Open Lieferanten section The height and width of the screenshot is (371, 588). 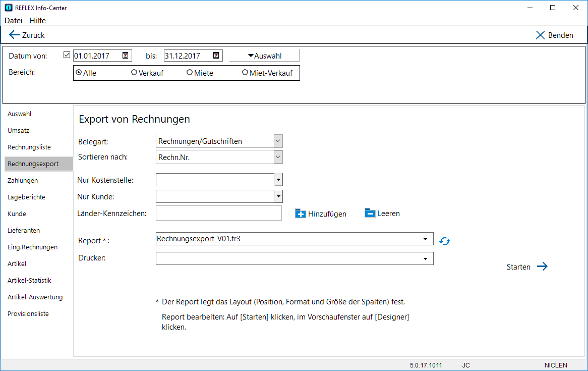coord(24,230)
